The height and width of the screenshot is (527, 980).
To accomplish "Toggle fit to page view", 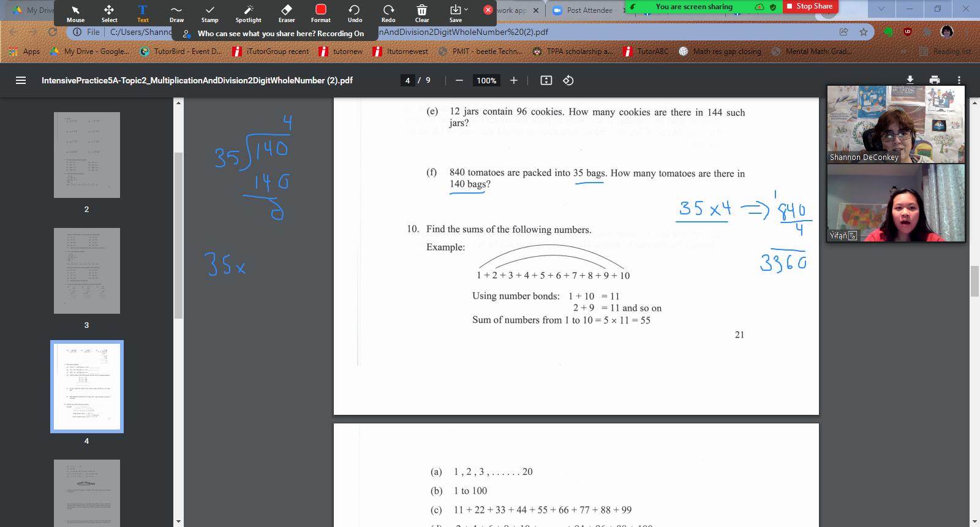I will [546, 80].
